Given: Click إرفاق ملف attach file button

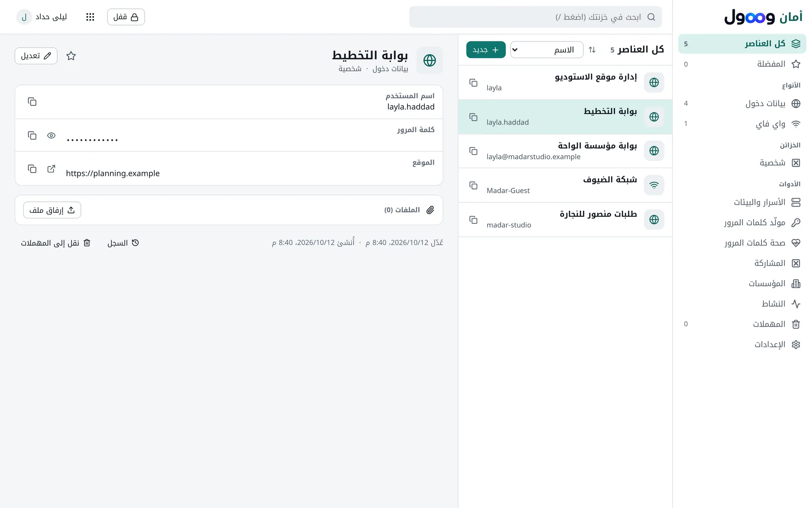Looking at the screenshot, I should (52, 210).
